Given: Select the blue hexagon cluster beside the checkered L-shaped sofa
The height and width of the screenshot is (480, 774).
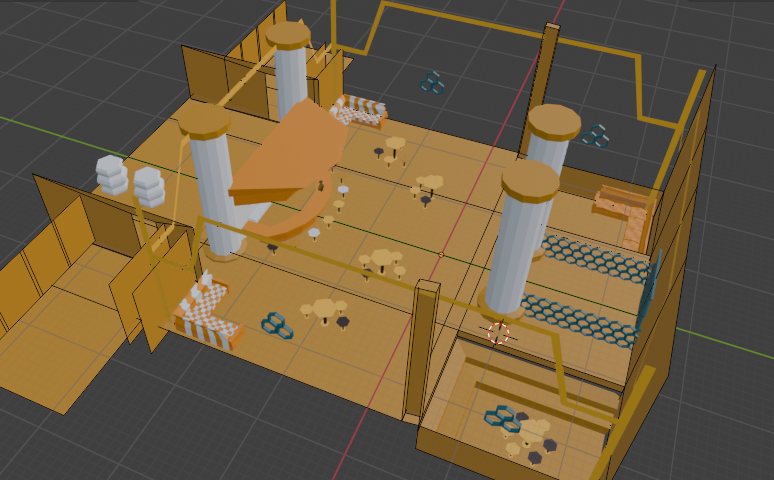Looking at the screenshot, I should click(x=277, y=325).
